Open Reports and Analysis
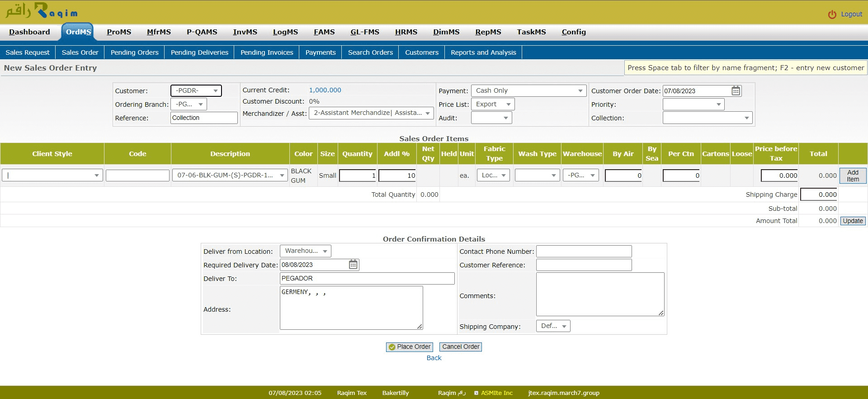 pyautogui.click(x=483, y=52)
